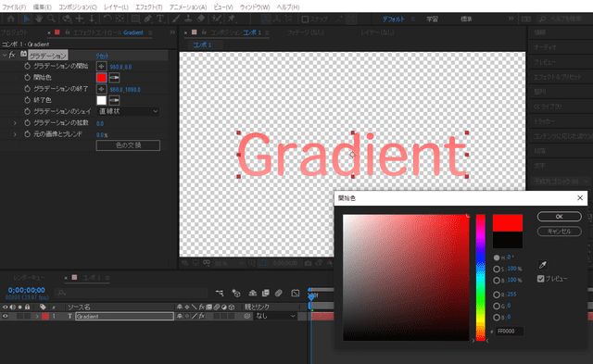Open the エフェクト(T) menu
Viewport: 593px width, 364px height.
148,6
